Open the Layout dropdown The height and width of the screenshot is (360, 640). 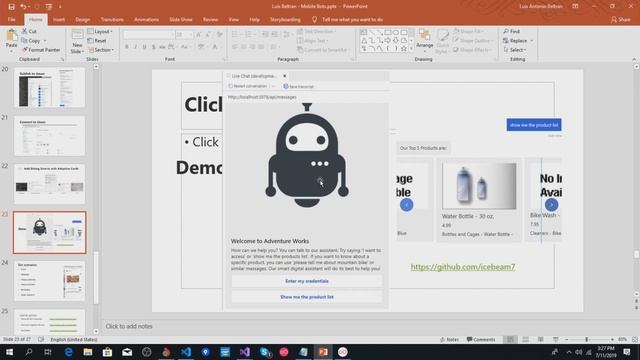100,31
